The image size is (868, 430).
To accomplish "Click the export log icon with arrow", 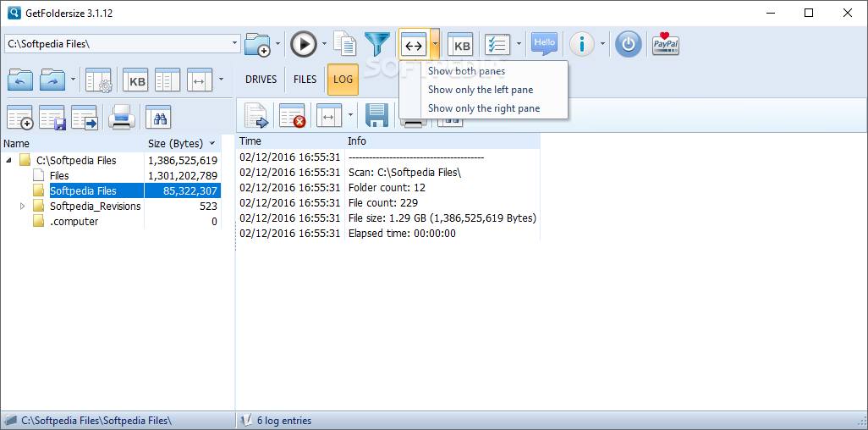I will (256, 115).
